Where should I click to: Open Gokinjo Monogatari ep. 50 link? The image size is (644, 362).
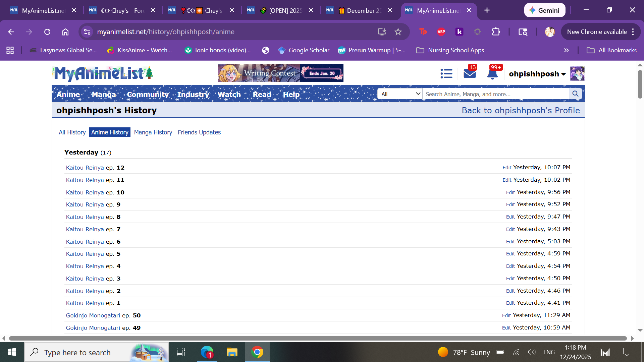pos(93,315)
